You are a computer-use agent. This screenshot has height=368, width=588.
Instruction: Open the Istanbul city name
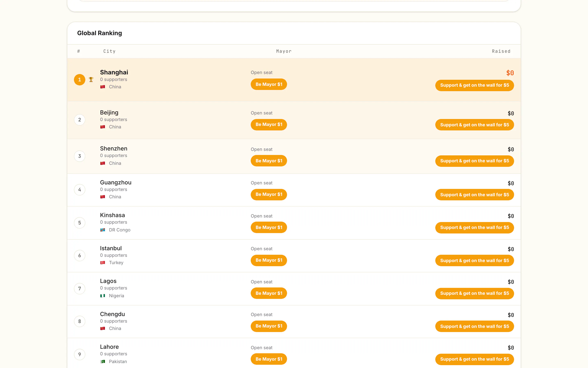coord(111,248)
